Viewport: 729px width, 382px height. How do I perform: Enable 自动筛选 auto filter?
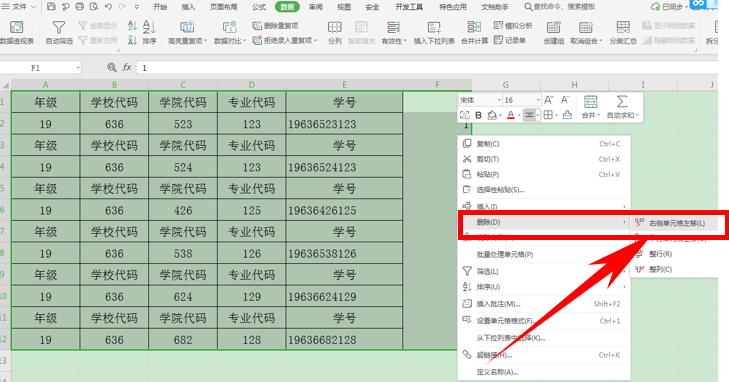pyautogui.click(x=59, y=33)
